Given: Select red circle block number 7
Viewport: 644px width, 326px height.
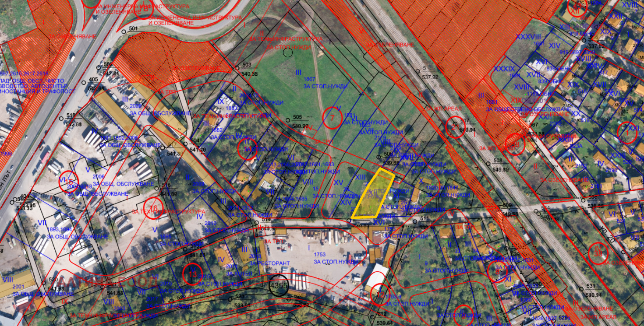Looking at the screenshot, I should pos(332,118).
